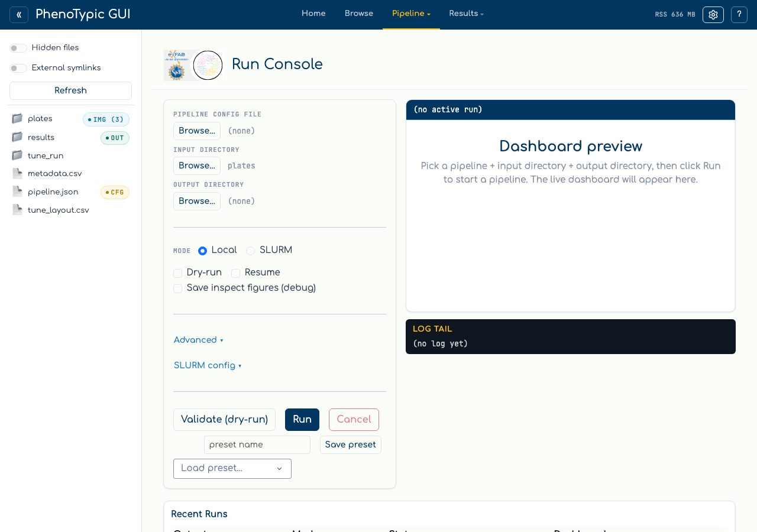Click the Save preset button

click(x=351, y=445)
